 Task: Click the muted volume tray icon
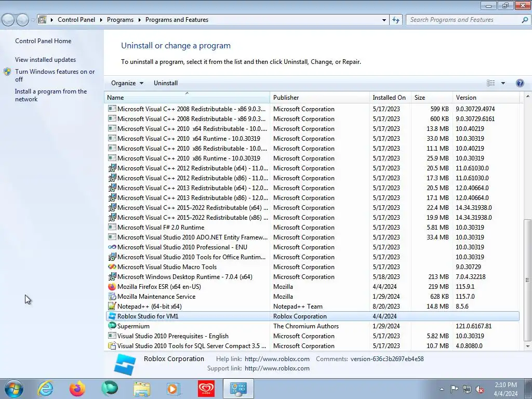[480, 390]
